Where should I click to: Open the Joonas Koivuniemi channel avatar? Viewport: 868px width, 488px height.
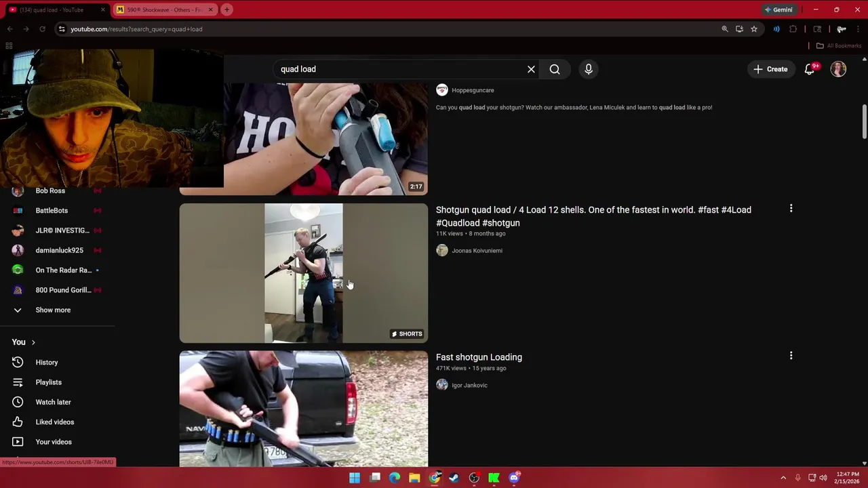(x=442, y=251)
